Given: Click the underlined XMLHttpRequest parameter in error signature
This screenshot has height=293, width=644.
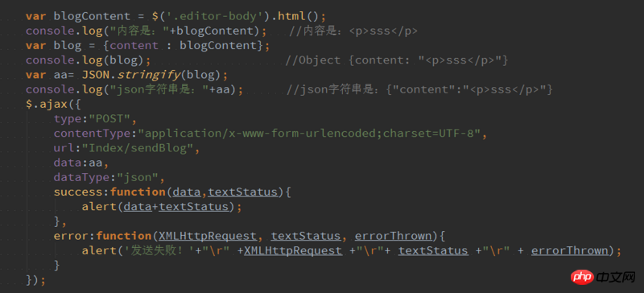Looking at the screenshot, I should (x=208, y=236).
